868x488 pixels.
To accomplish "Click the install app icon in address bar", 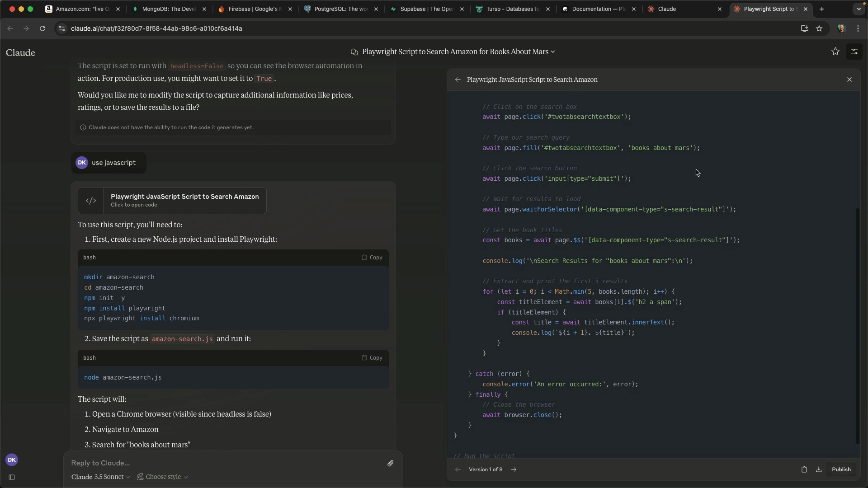I will (804, 28).
